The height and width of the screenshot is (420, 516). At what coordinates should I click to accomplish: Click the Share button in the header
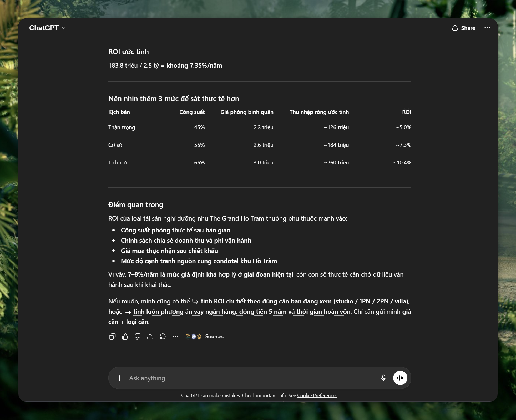[464, 28]
